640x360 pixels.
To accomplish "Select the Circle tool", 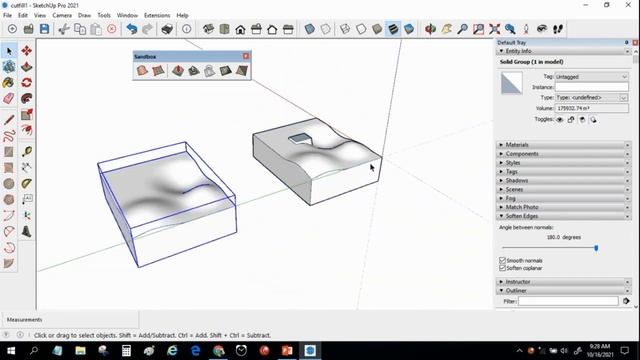I will coord(9,184).
